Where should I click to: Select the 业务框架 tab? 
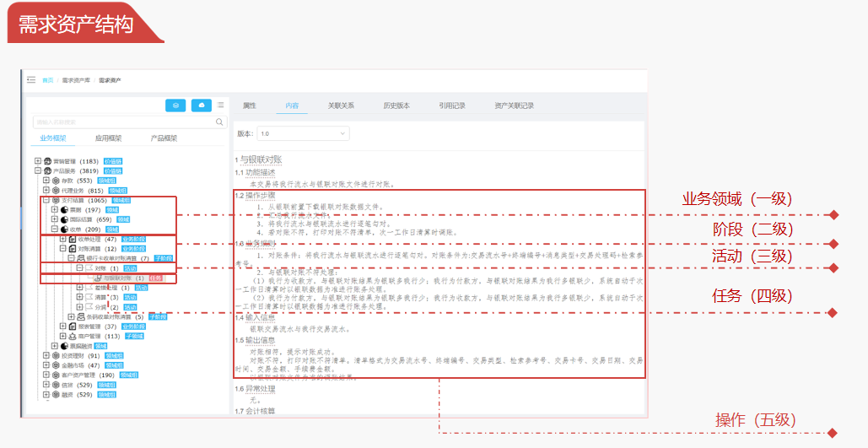click(53, 138)
